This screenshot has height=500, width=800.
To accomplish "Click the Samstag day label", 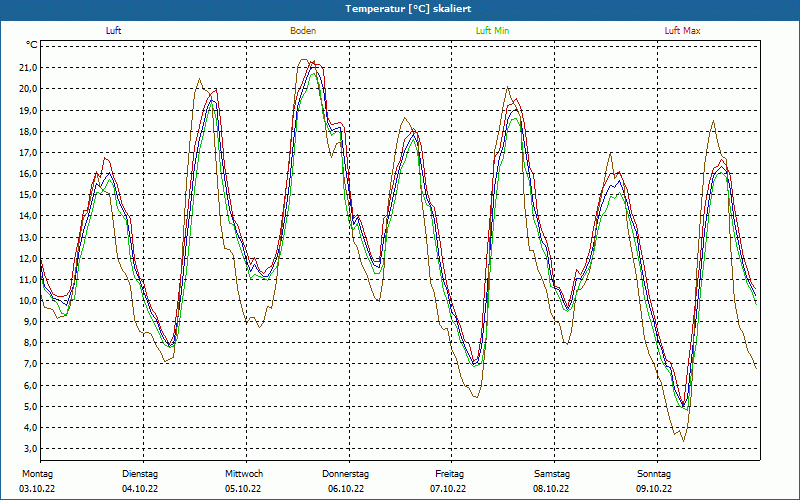I will click(x=552, y=474).
